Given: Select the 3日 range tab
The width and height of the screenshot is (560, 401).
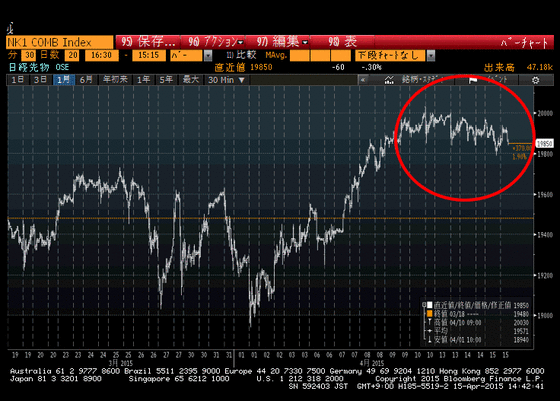Looking at the screenshot, I should [40, 80].
